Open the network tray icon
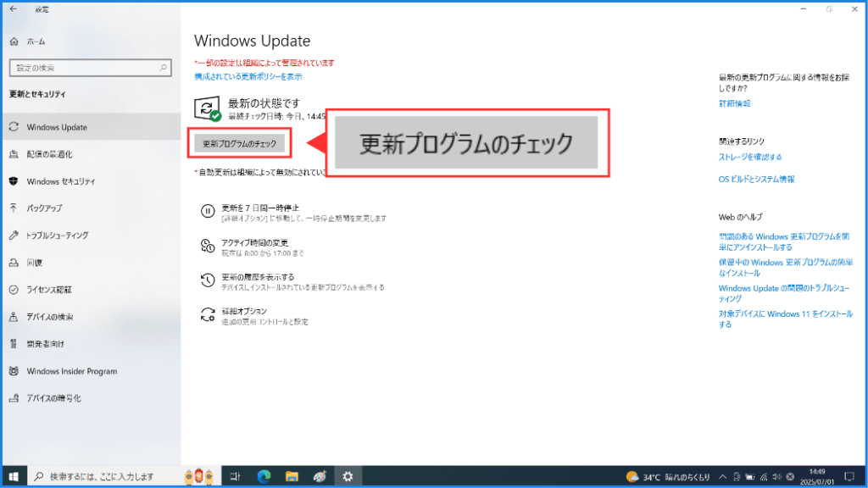 (764, 477)
